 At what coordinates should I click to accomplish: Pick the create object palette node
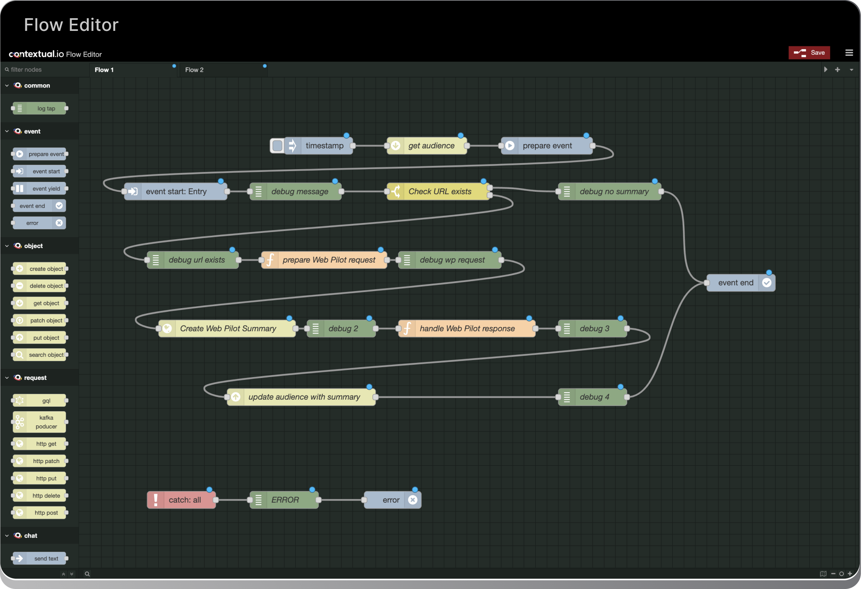pos(39,269)
